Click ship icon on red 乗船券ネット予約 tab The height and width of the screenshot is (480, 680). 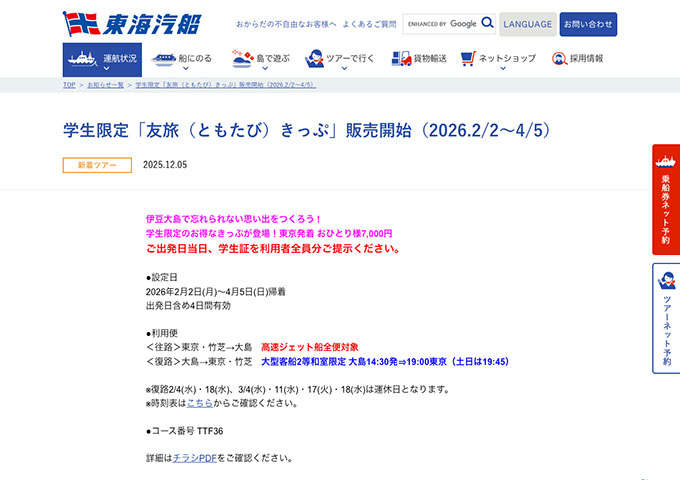(666, 162)
